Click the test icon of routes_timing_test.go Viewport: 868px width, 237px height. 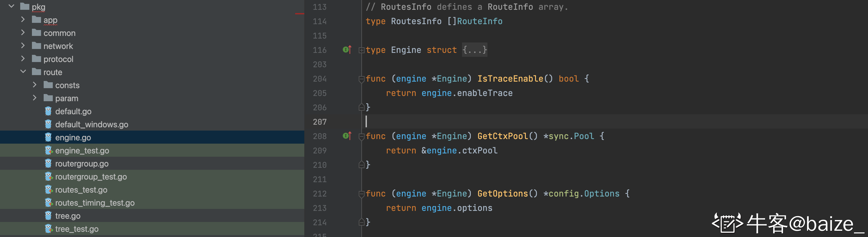pos(49,202)
